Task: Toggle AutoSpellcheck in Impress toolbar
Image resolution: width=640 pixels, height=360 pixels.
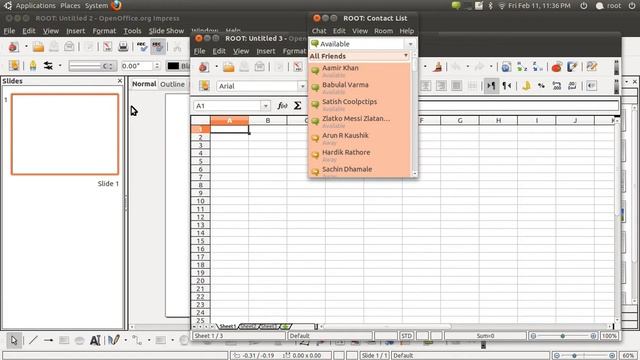Action: [x=157, y=47]
